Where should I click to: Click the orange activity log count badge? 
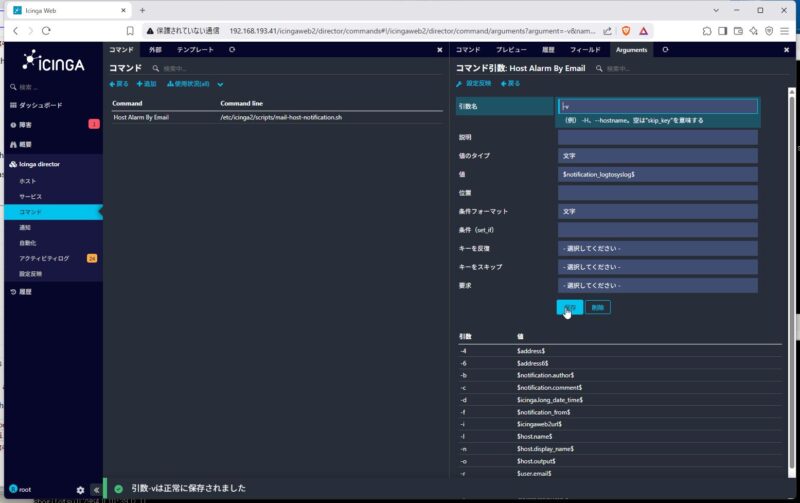pos(92,259)
